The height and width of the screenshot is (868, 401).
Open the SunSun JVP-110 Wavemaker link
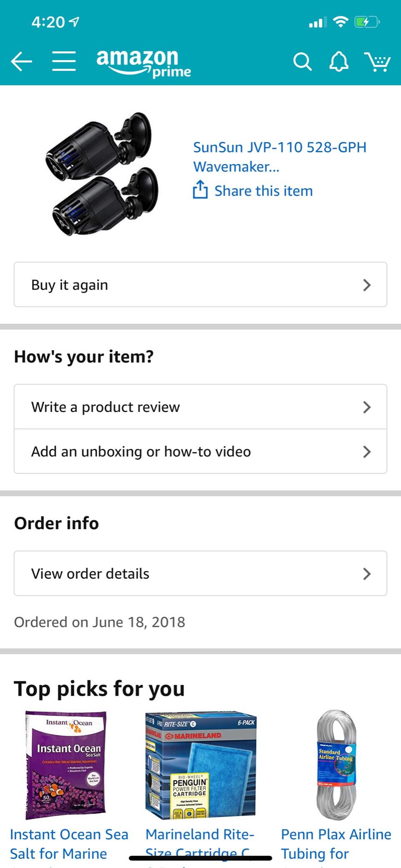coord(280,157)
